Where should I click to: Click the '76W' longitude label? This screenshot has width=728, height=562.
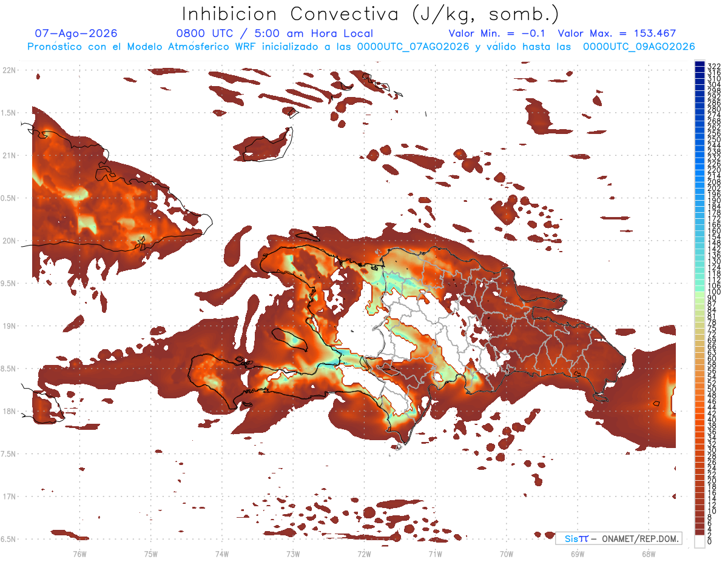(79, 554)
